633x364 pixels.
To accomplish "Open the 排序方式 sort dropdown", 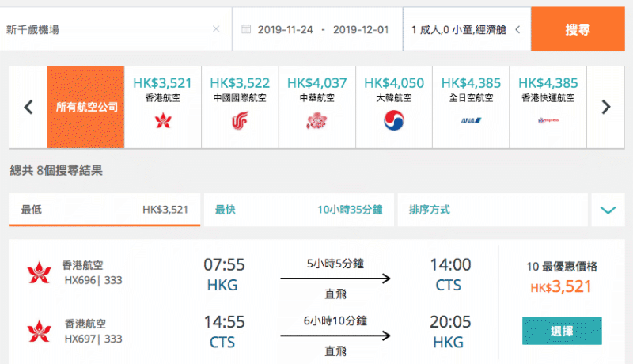I will [x=492, y=210].
